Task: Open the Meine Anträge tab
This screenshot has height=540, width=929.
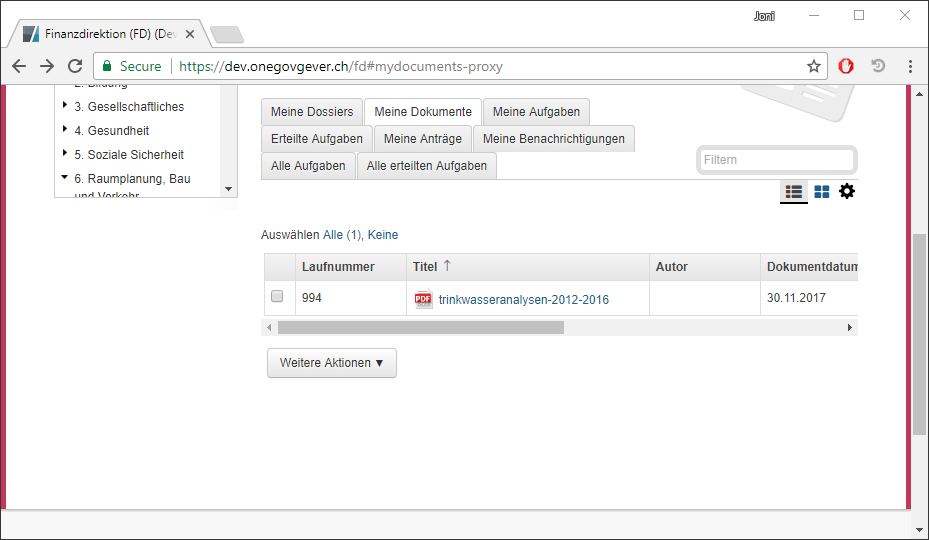Action: 422,139
